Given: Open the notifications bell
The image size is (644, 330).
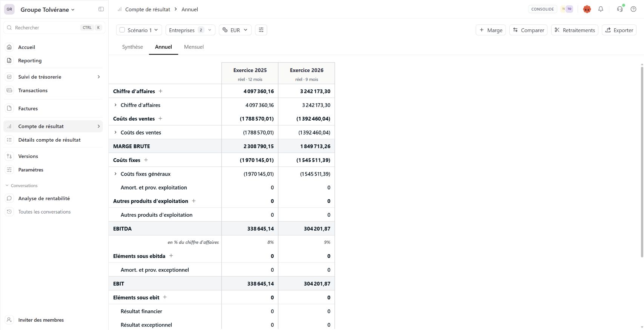Looking at the screenshot, I should pyautogui.click(x=601, y=9).
